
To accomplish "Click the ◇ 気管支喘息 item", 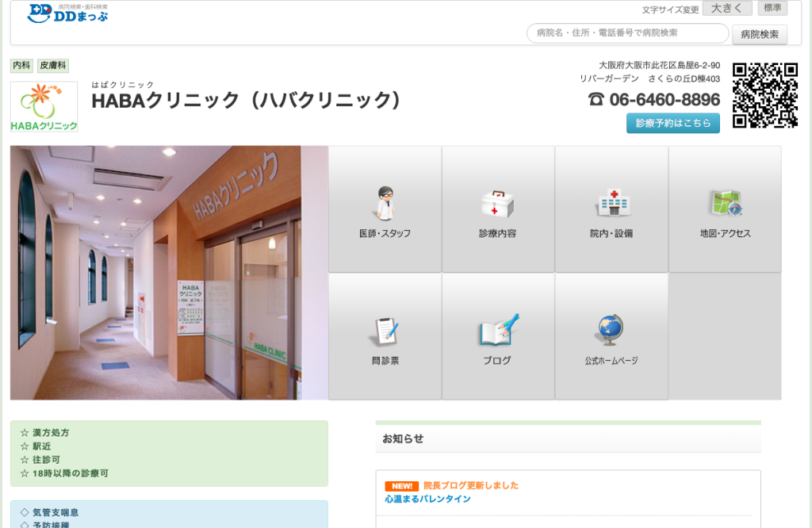I will [49, 512].
